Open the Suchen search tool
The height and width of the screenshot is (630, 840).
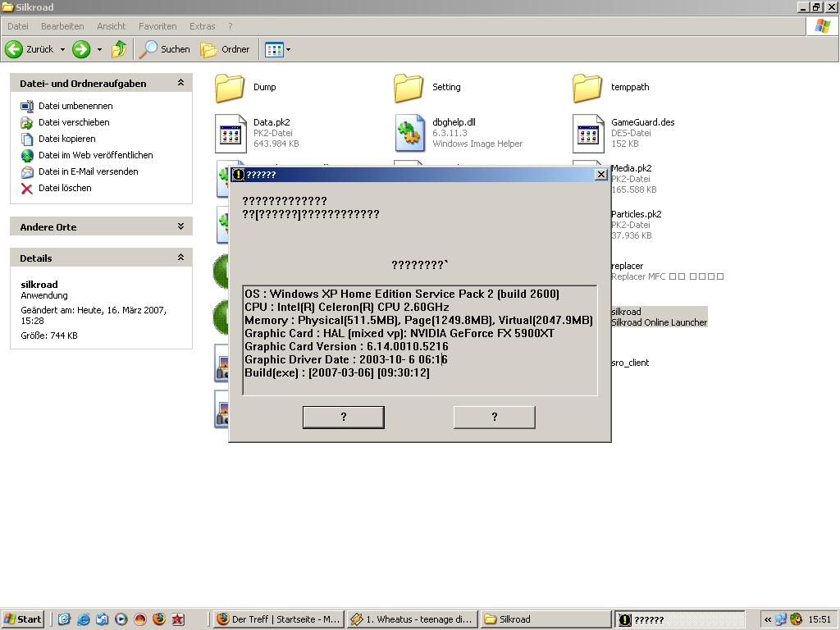point(165,49)
